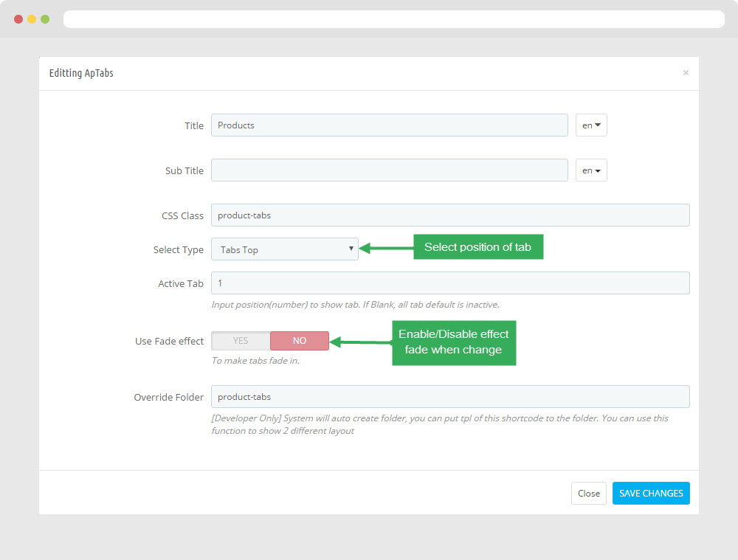Click the Title field containing Products
Screen dimensions: 738x560
pyautogui.click(x=389, y=125)
